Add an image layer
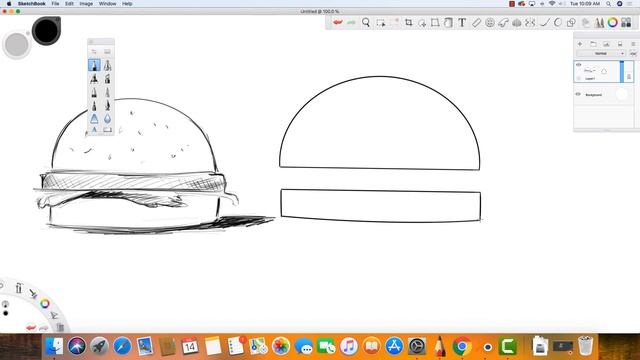The height and width of the screenshot is (360, 640). click(607, 44)
